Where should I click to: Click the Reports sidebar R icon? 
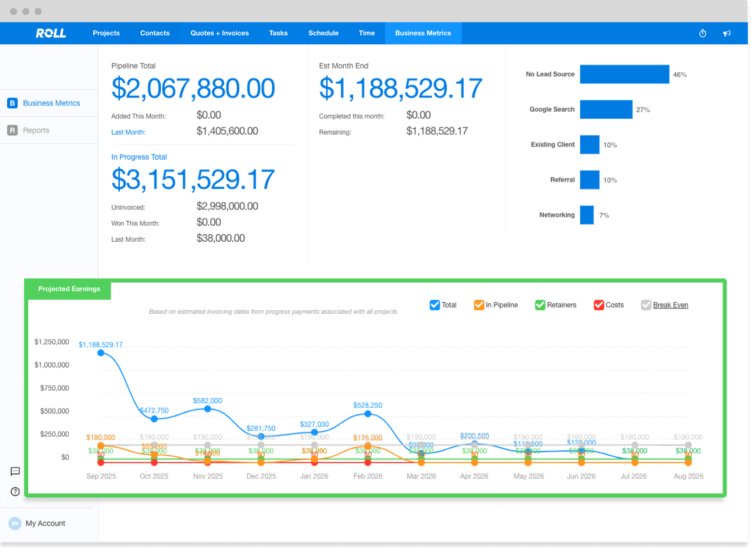tap(12, 131)
